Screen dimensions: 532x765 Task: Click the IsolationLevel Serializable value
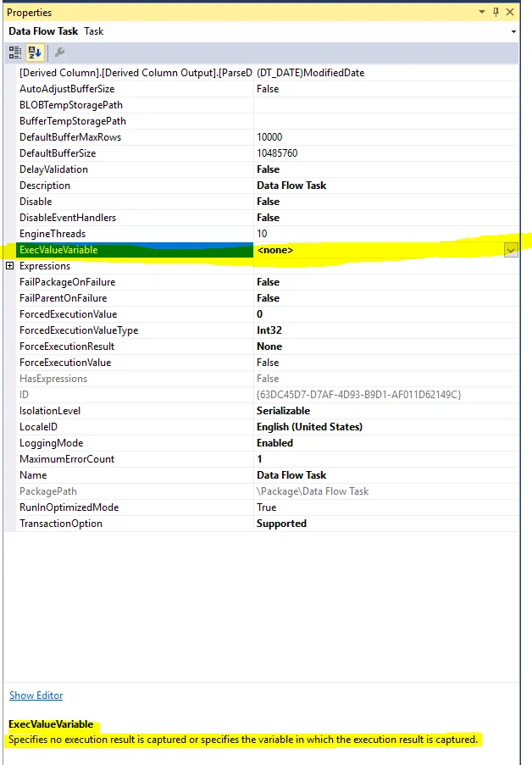pos(283,411)
